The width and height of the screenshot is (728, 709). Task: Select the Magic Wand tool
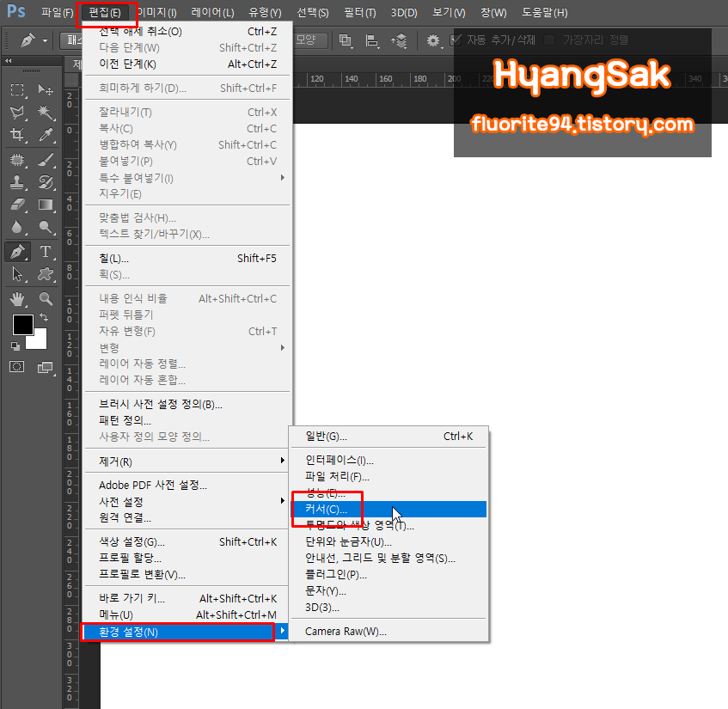tap(45, 113)
